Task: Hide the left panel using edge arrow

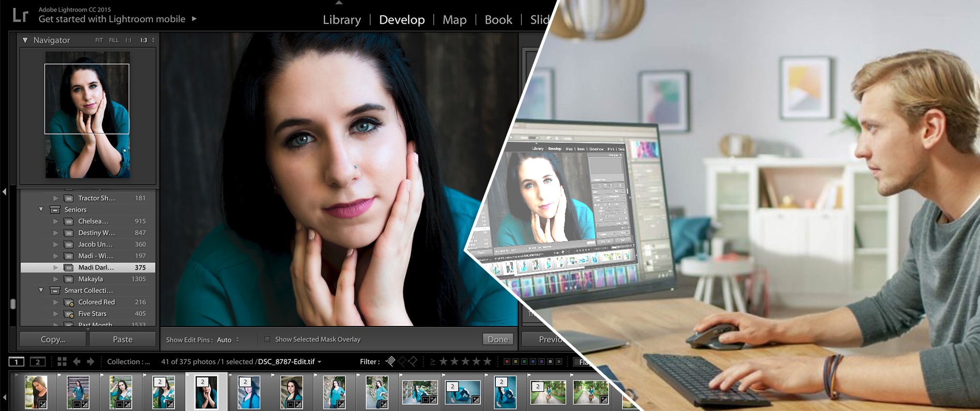Action: tap(4, 191)
